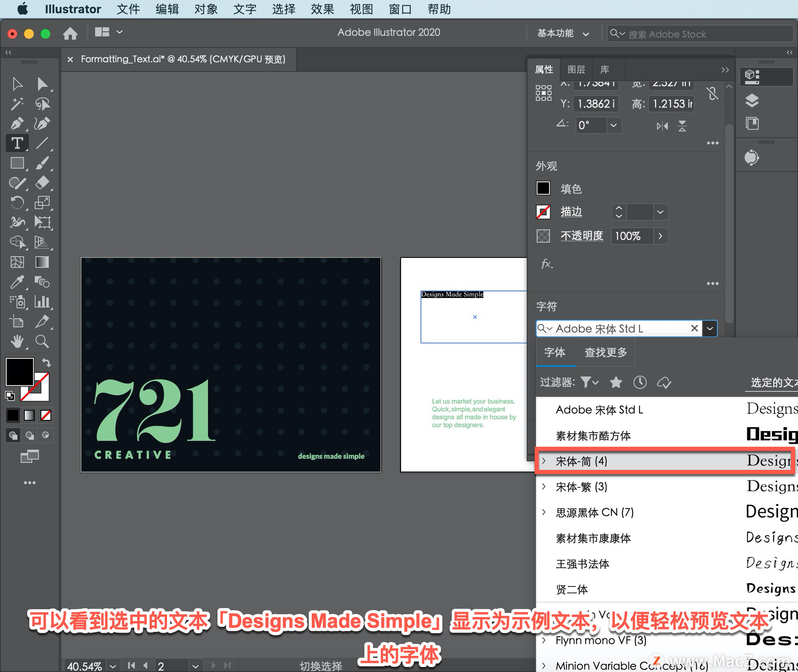Open the 窗口 menu
The height and width of the screenshot is (672, 798).
tap(400, 9)
